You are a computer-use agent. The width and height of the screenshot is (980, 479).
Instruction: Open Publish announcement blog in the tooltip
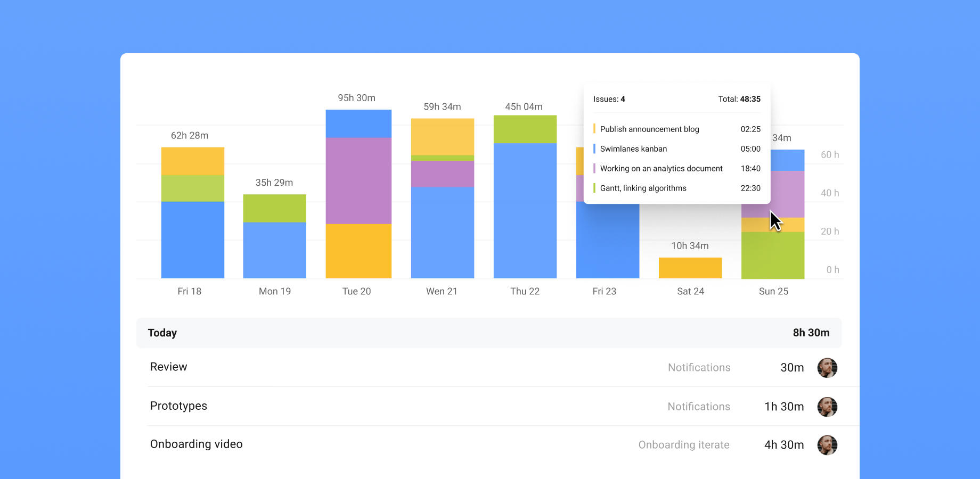point(649,129)
